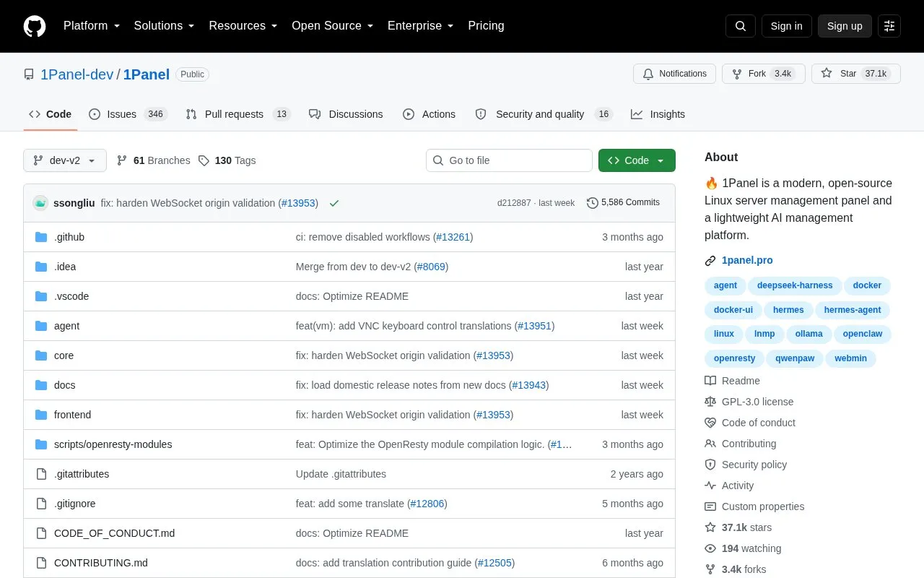Click the CONTRIBUTING.md file icon

(41, 563)
